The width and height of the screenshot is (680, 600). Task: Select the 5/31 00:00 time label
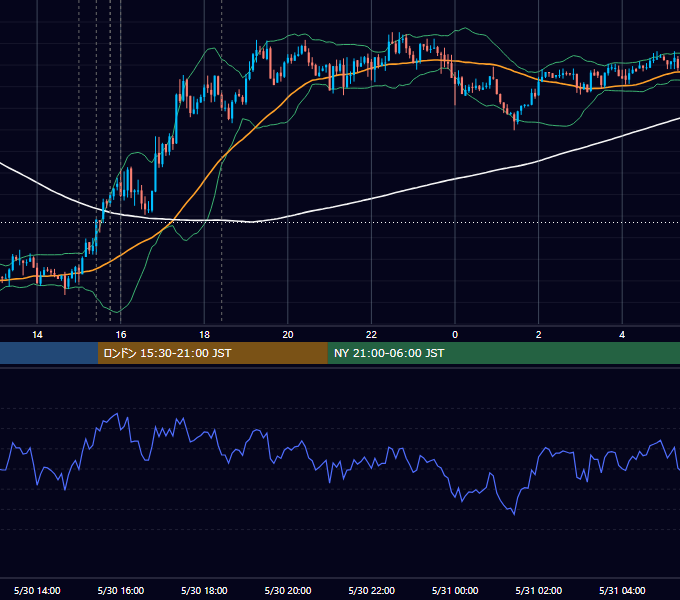pos(455,590)
